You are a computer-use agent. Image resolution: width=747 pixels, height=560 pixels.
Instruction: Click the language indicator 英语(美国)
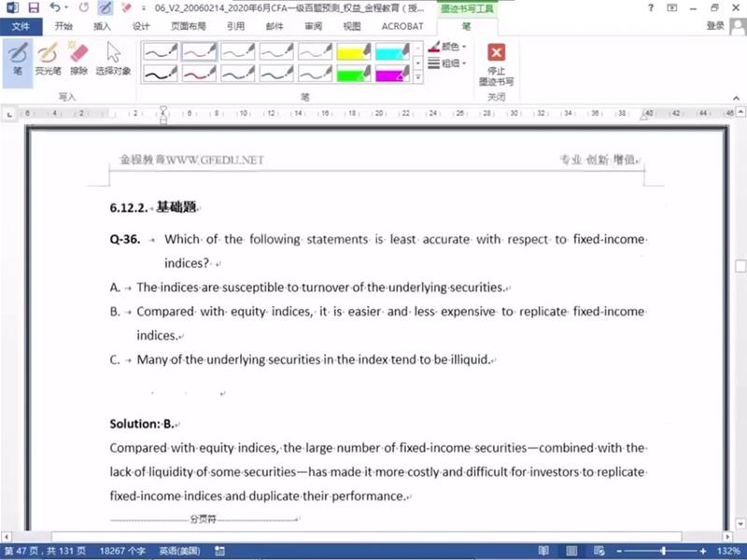179,552
